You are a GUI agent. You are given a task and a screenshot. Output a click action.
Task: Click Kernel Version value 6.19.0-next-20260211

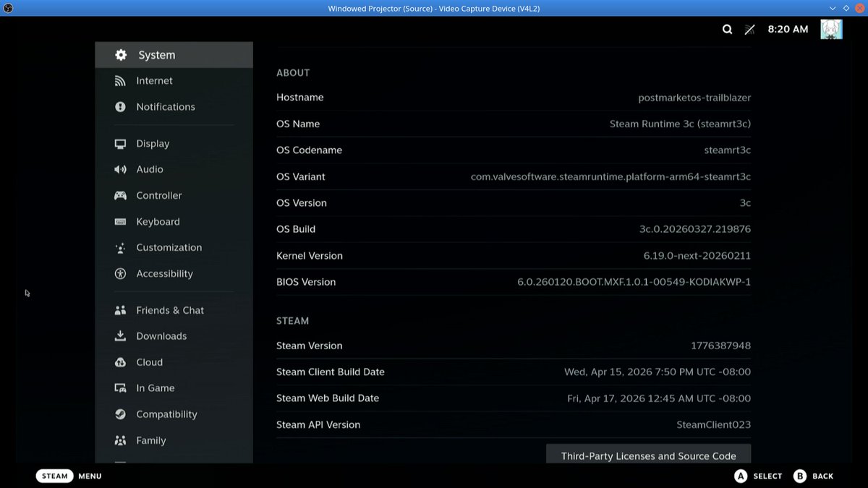(x=697, y=256)
